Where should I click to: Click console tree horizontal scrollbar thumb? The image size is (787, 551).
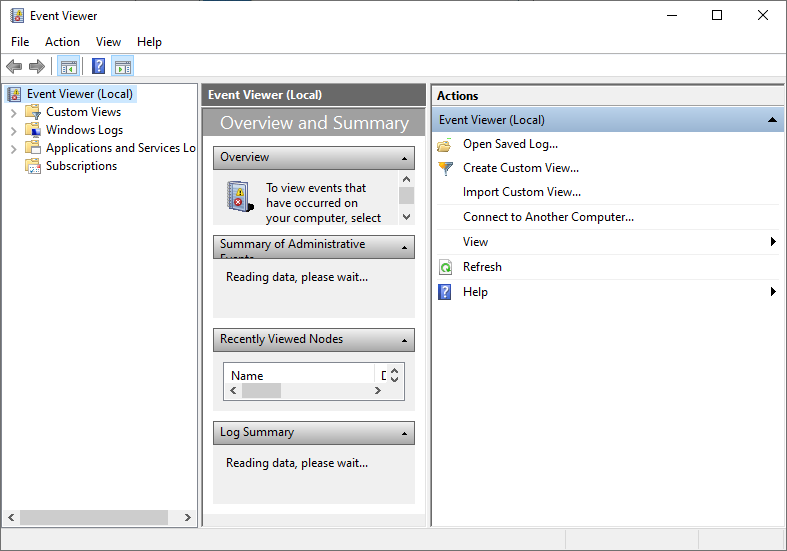[x=94, y=517]
